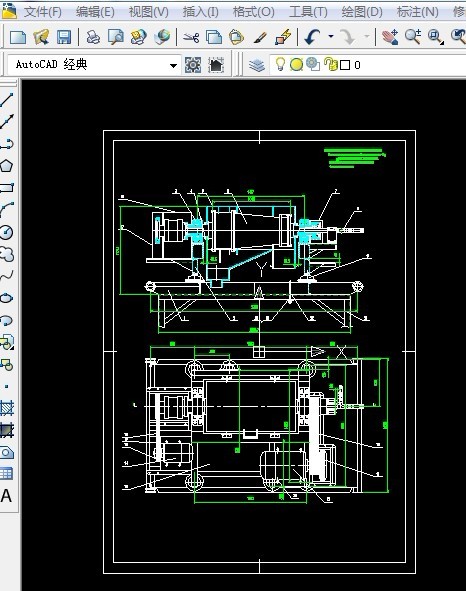Click the Redo arrow icon
Image resolution: width=466 pixels, height=591 pixels.
(x=348, y=37)
